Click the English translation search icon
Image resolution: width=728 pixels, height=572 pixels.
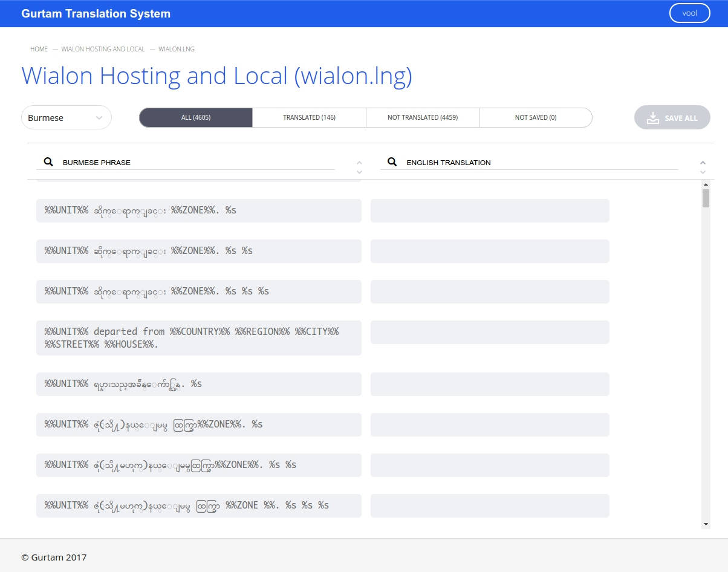392,161
